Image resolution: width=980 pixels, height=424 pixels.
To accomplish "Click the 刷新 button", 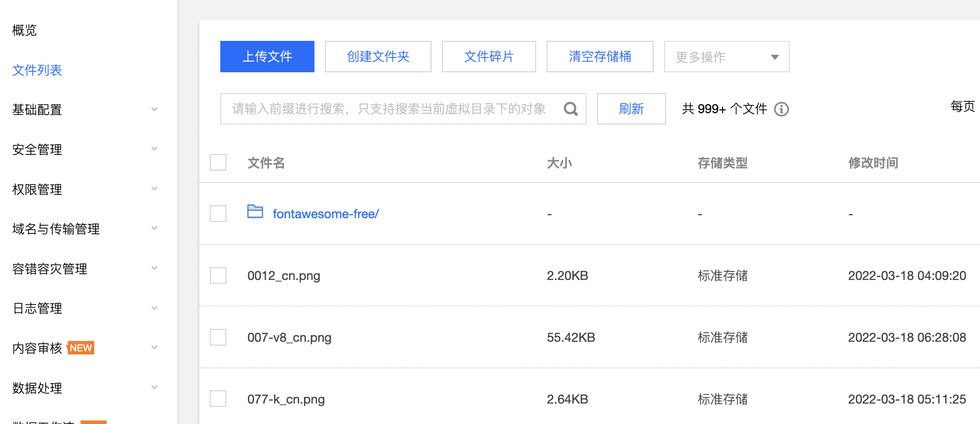I will tap(631, 109).
